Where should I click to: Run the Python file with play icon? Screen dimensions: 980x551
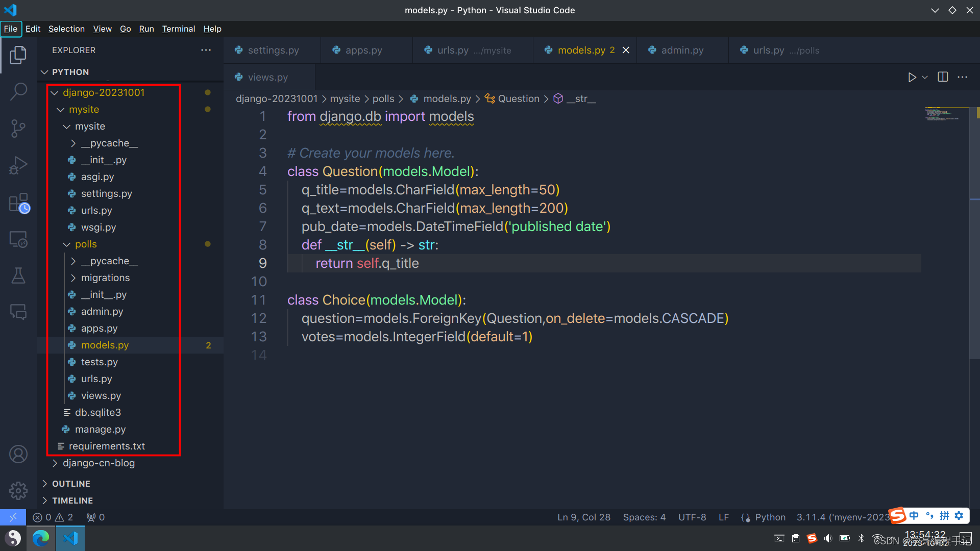[x=912, y=77]
